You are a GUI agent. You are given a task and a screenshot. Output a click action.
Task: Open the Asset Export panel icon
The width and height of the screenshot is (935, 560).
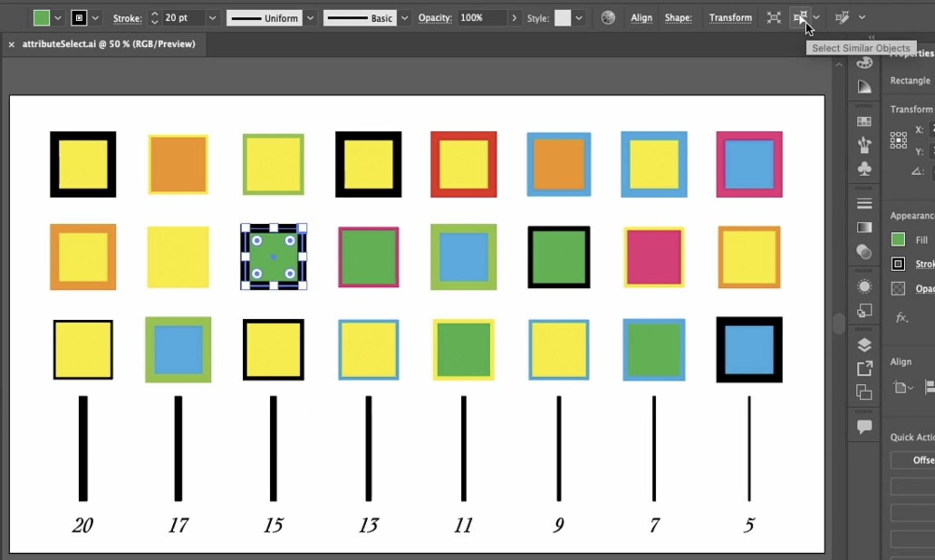coord(864,368)
